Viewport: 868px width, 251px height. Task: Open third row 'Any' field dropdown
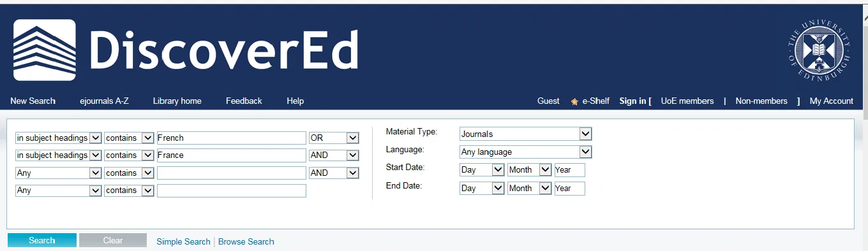click(59, 173)
